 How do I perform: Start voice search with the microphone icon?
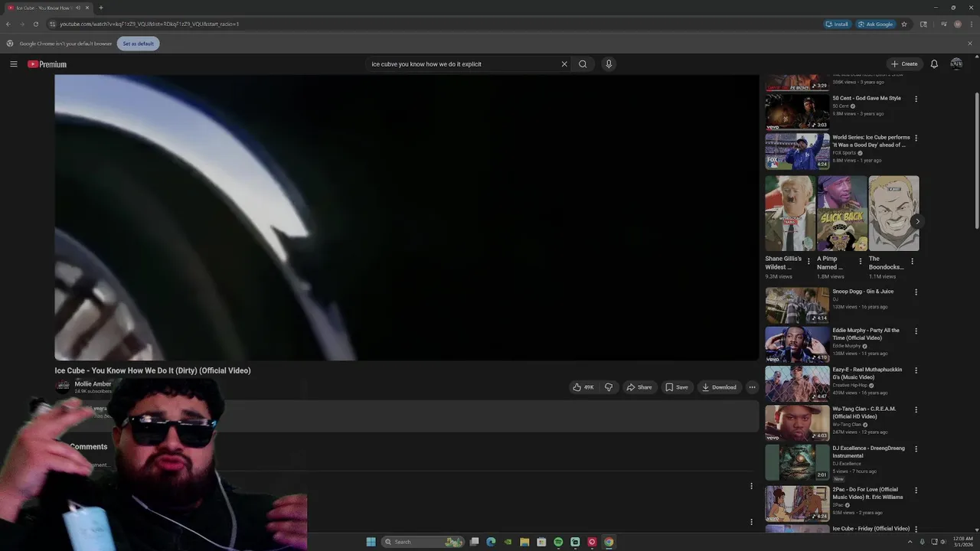tap(609, 64)
